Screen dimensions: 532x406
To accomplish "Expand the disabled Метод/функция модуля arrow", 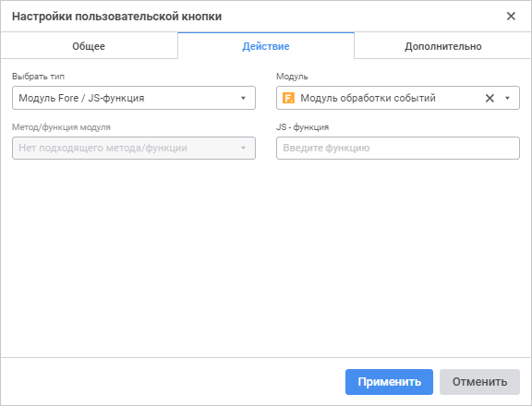I will [x=243, y=149].
